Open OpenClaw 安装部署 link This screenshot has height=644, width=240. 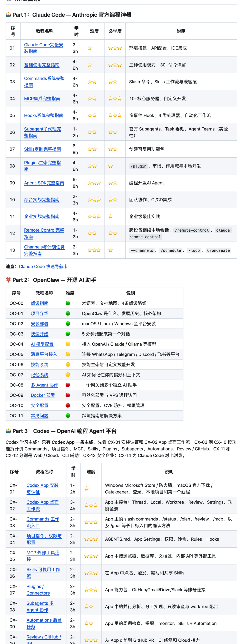(40, 324)
